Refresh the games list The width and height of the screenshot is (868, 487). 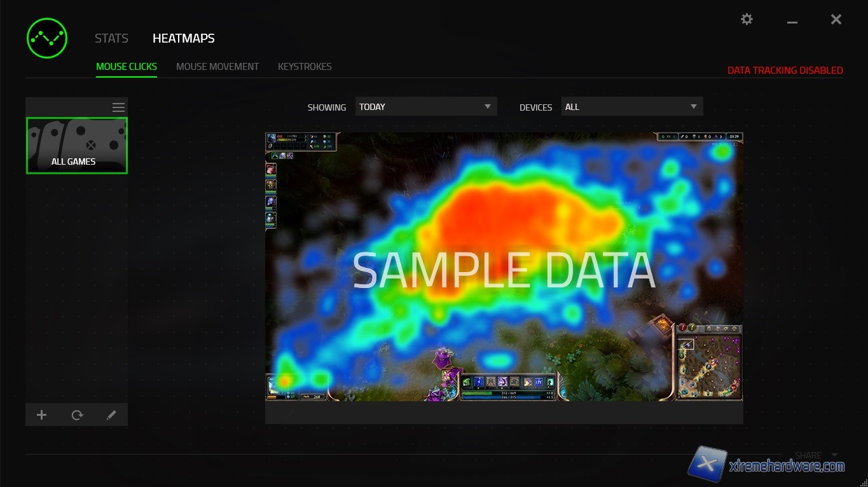click(77, 415)
